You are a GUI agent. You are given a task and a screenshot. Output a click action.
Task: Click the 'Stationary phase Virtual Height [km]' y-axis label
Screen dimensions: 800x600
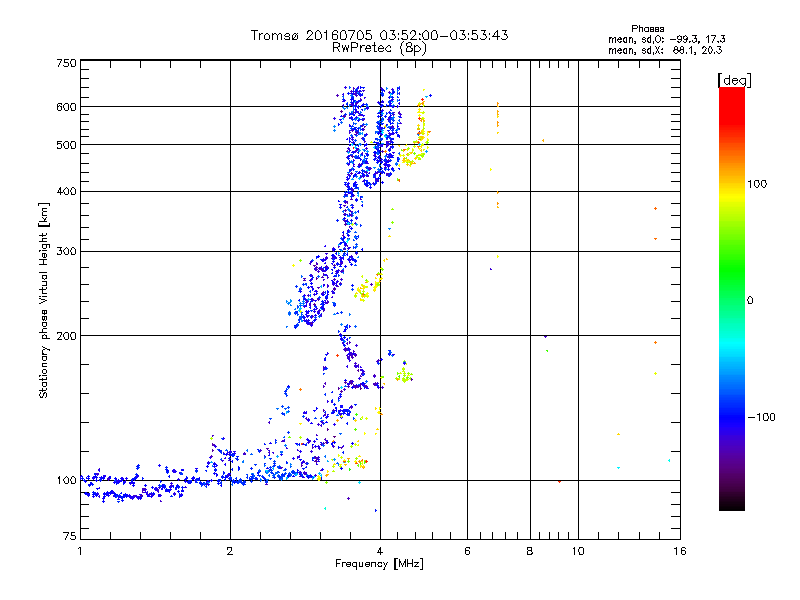coord(43,301)
